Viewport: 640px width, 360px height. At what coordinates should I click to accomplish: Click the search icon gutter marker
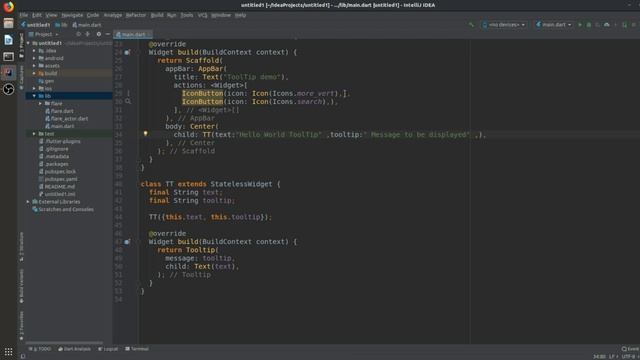pos(128,101)
